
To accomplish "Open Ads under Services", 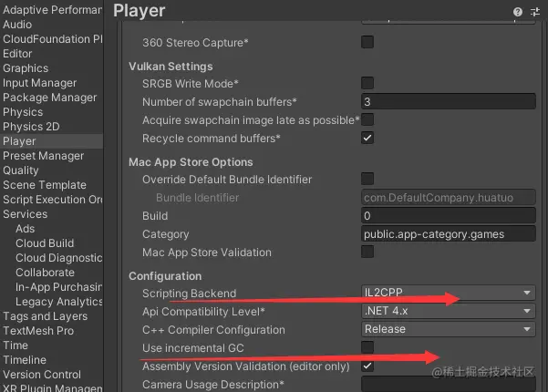I will point(52,229).
